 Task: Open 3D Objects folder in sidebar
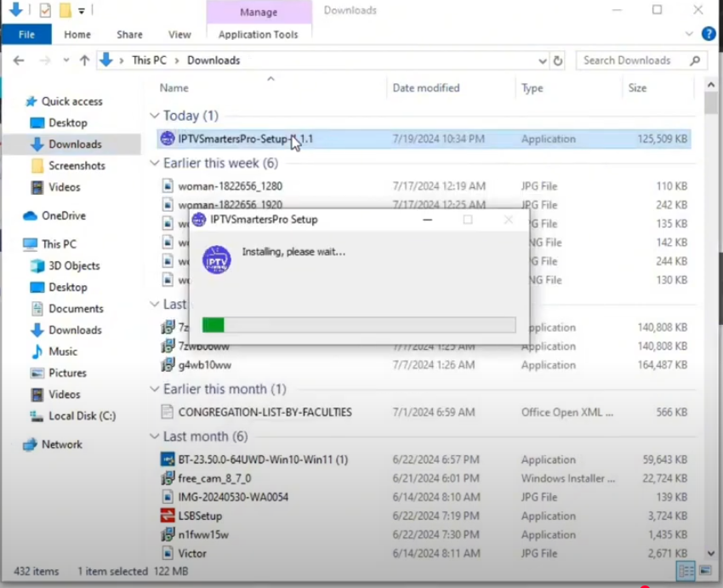pos(73,265)
